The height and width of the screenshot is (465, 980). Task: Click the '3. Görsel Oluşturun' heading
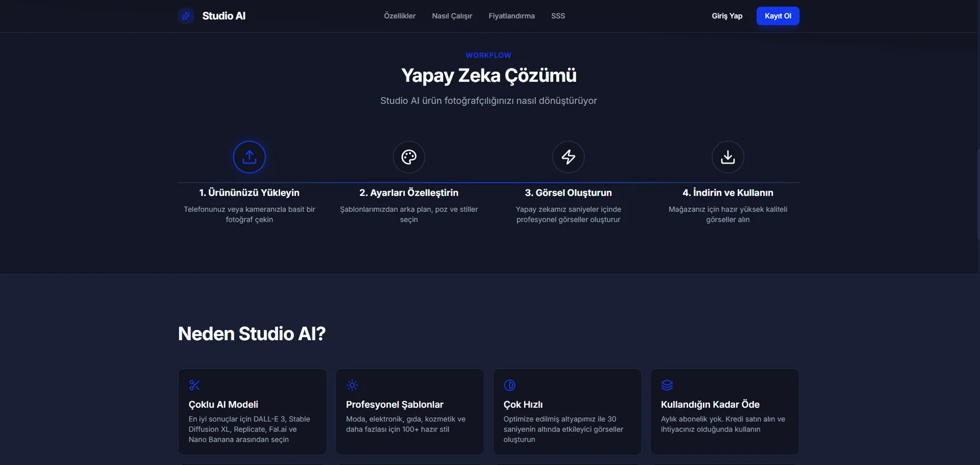(568, 193)
